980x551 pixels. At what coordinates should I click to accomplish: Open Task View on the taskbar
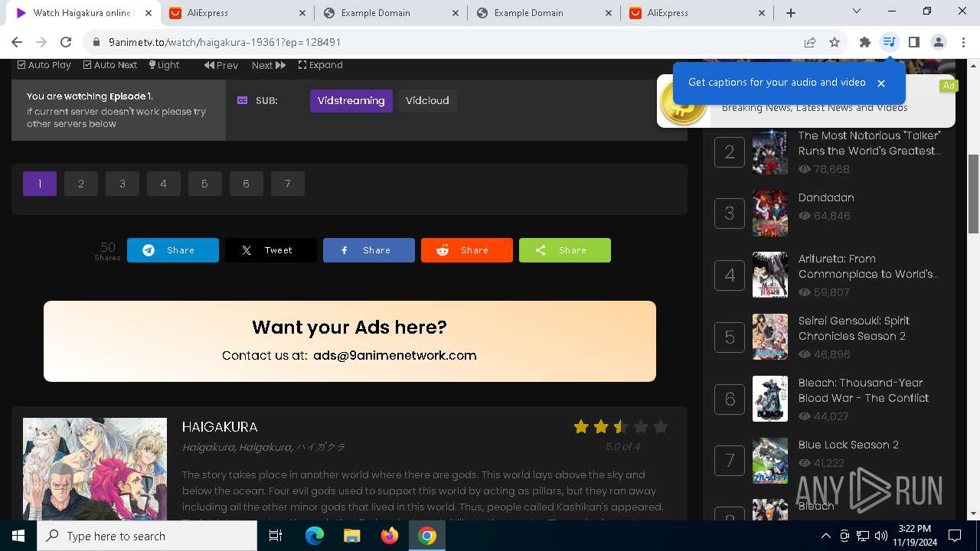[276, 536]
